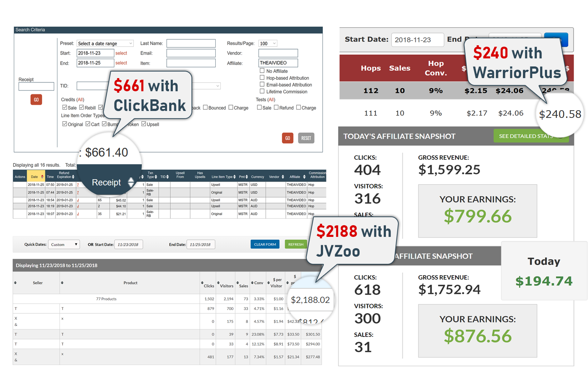Open SEE DETAILED STATS in affiliate snapshot
The image size is (588, 392).
pyautogui.click(x=531, y=136)
